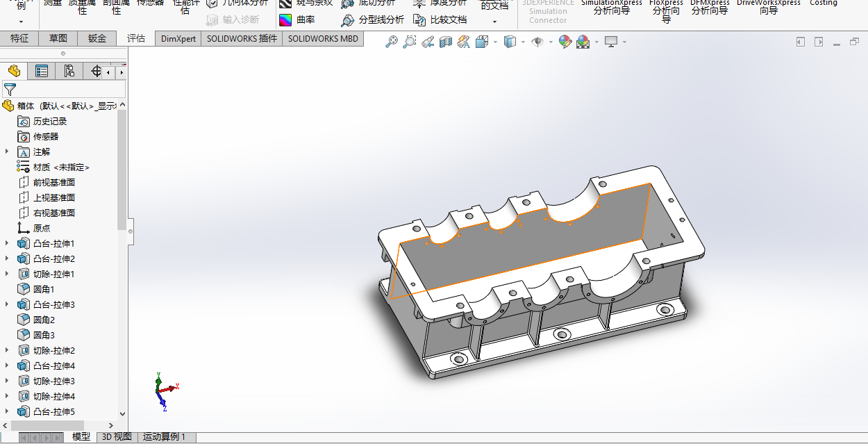Click the Previous View icon
The width and height of the screenshot is (868, 444).
[428, 42]
